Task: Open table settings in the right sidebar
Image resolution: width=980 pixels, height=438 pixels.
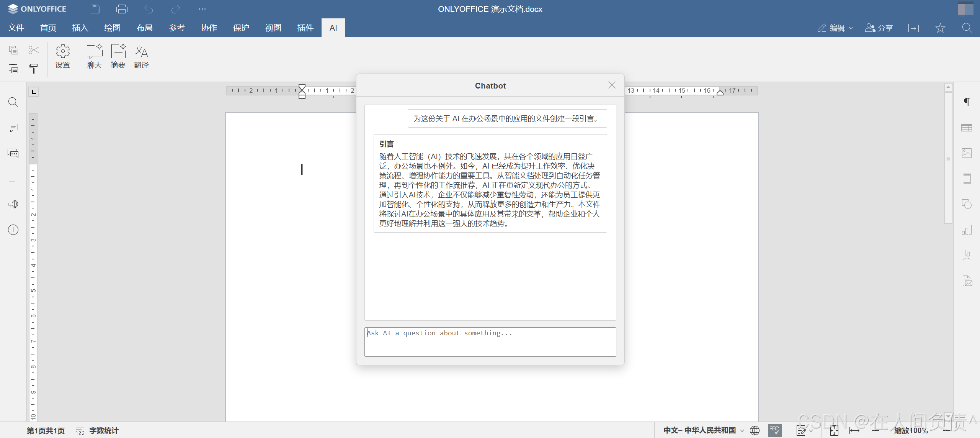Action: [x=967, y=128]
